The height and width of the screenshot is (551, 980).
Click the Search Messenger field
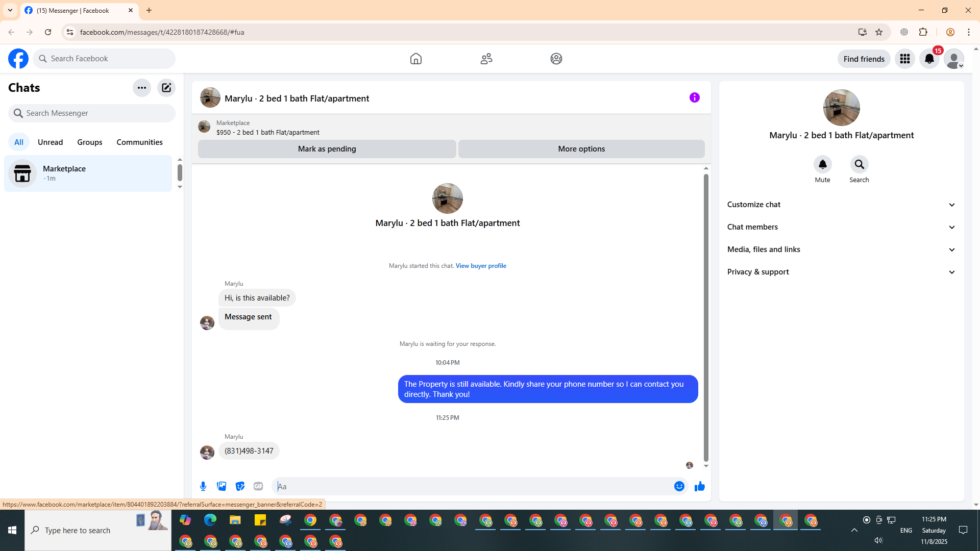[92, 113]
